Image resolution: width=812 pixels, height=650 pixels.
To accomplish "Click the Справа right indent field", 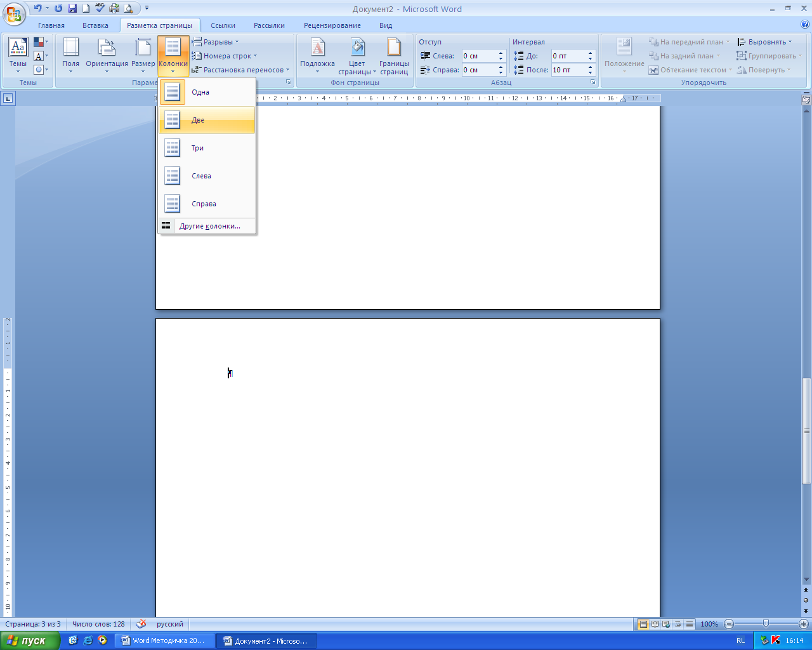I will coord(479,70).
